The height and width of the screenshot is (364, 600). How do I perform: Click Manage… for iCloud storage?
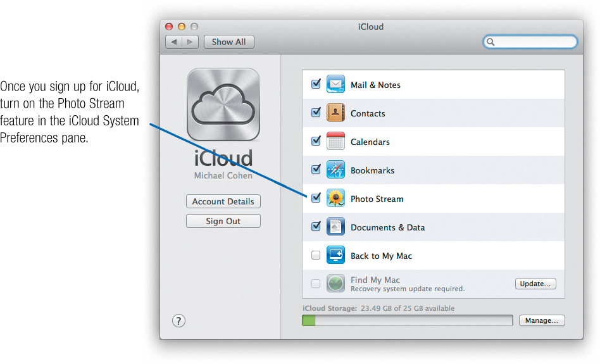(542, 320)
